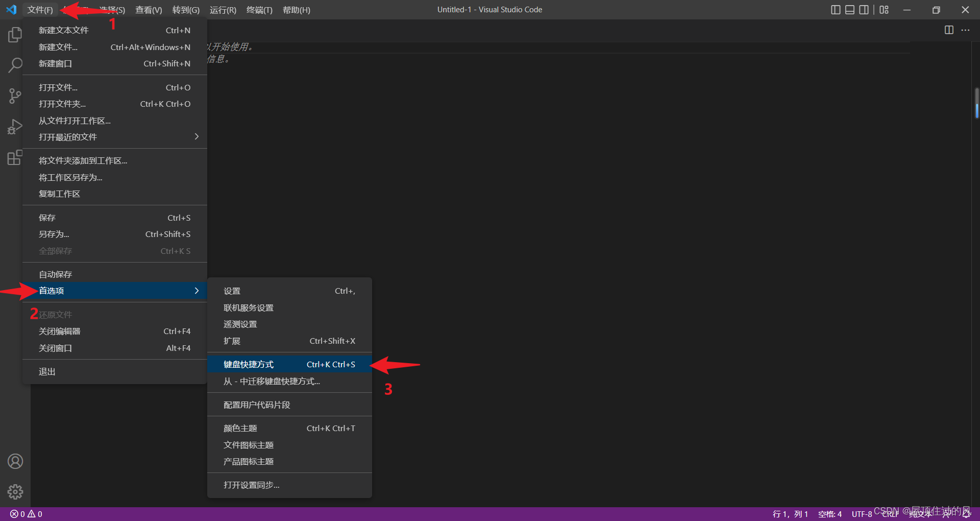Toggle bottom panel layout icon
This screenshot has width=980, height=521.
(x=850, y=10)
